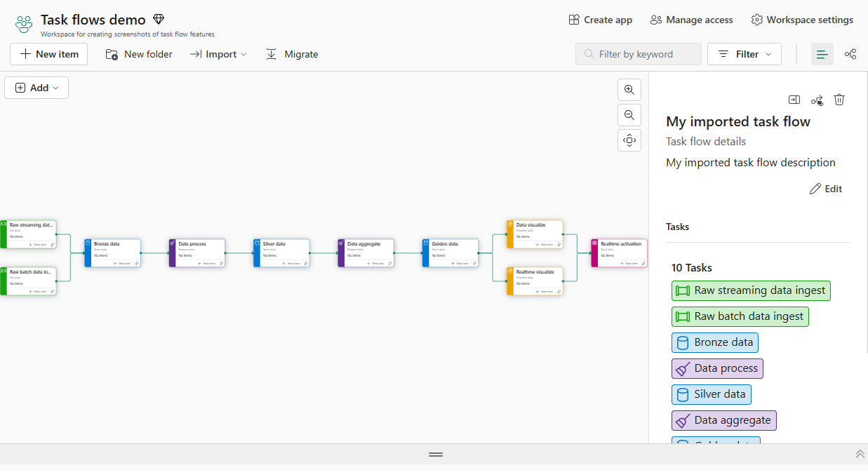Click the Filter by keyword search field

638,54
